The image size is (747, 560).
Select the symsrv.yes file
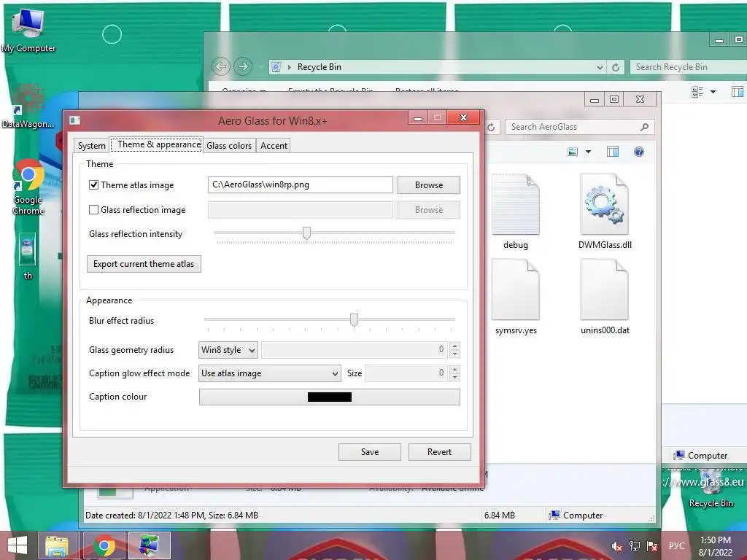click(x=516, y=297)
